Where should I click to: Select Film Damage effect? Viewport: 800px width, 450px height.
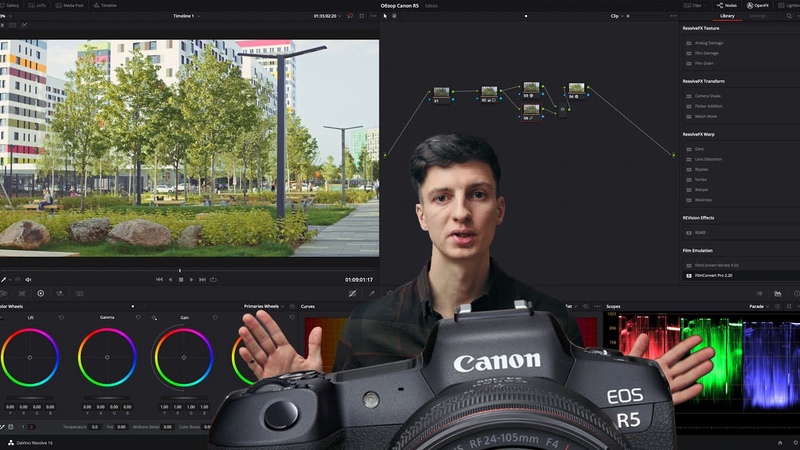coord(706,53)
